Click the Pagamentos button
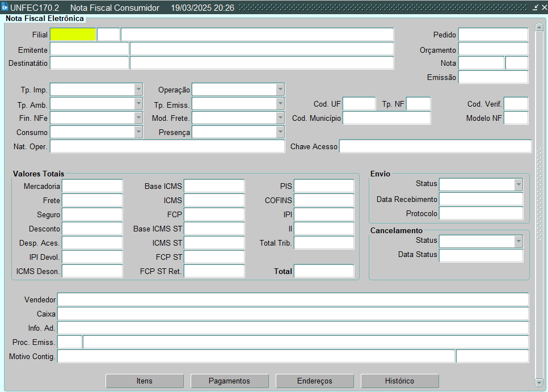The width and height of the screenshot is (548, 392). click(230, 381)
